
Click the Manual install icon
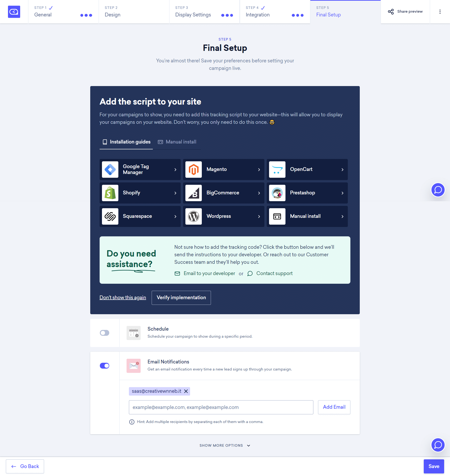tap(277, 216)
